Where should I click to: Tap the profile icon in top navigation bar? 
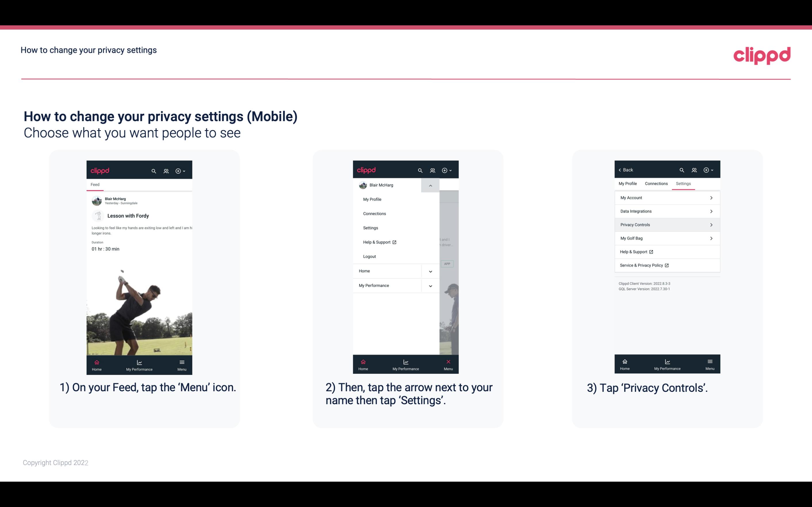(166, 170)
